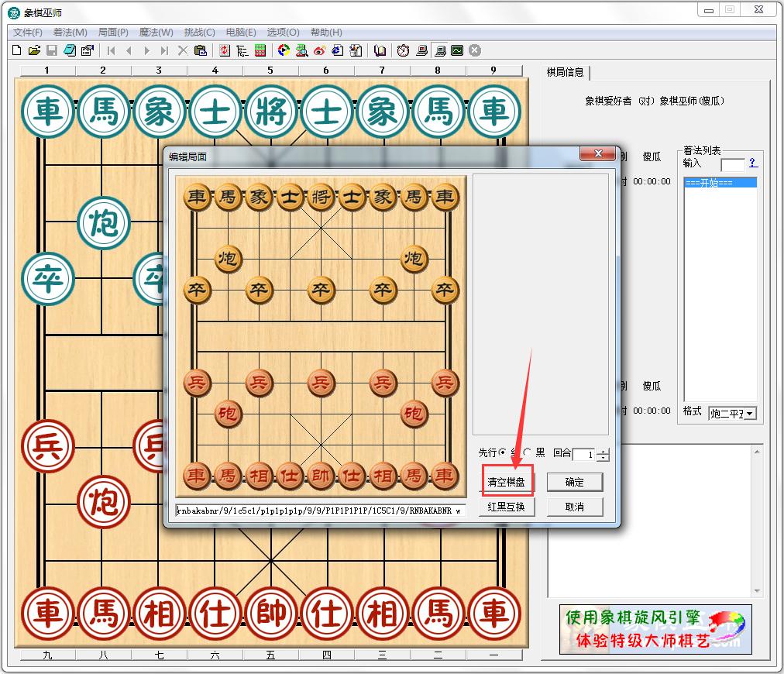Open the 帮助(H) menu

click(326, 33)
